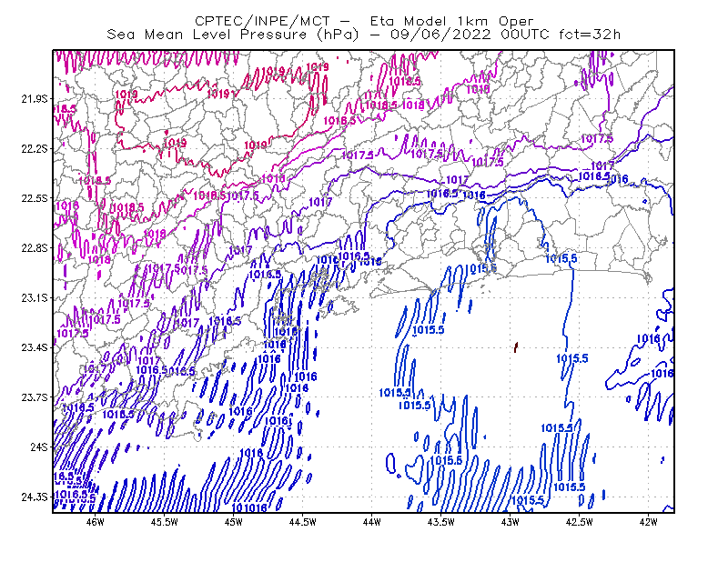Click the 24.3S latitude axis label

click(35, 497)
